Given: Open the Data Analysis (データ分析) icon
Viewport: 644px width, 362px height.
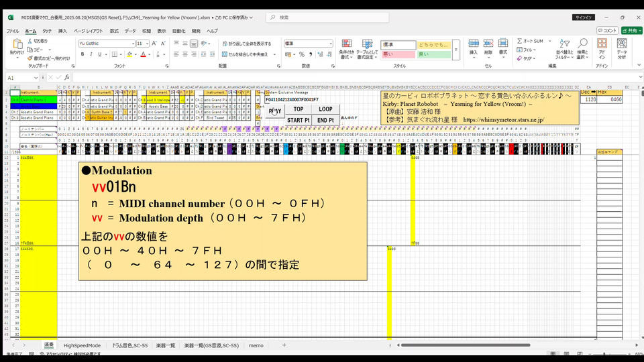Looking at the screenshot, I should (622, 47).
